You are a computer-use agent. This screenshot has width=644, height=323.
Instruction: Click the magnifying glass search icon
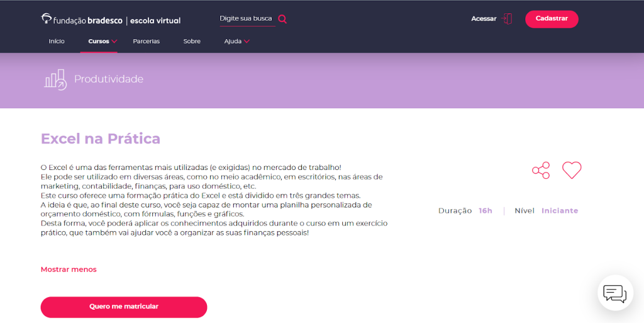[x=282, y=19]
